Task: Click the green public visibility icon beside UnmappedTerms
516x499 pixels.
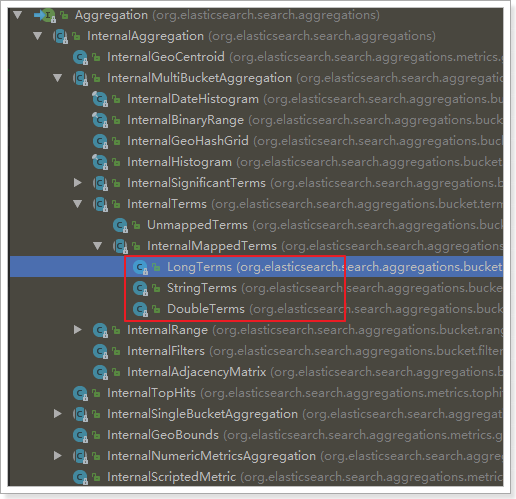Action: pos(136,226)
